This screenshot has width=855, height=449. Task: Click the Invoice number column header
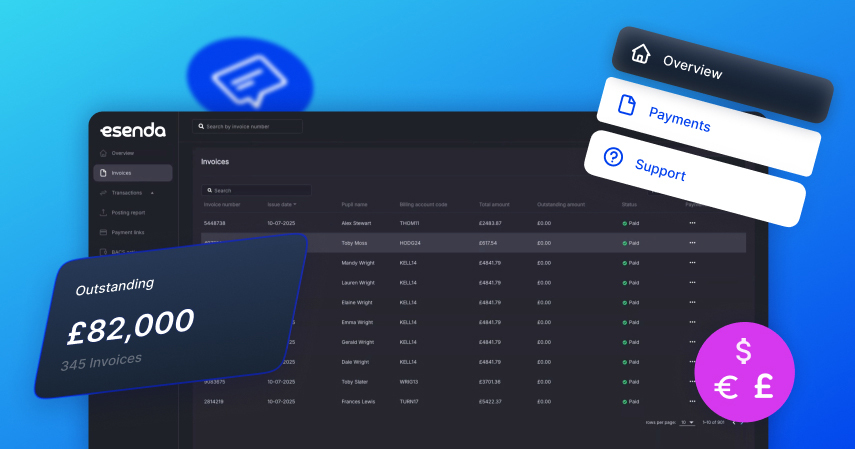pos(222,205)
